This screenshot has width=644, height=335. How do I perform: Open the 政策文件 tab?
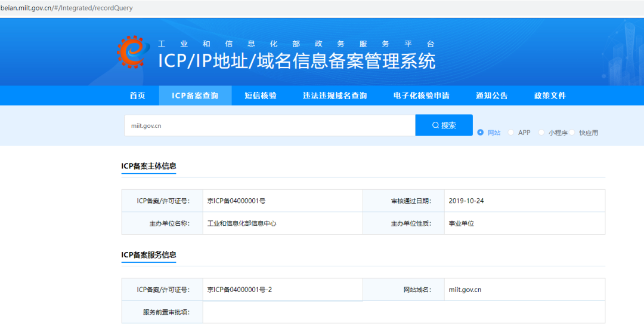coord(550,96)
